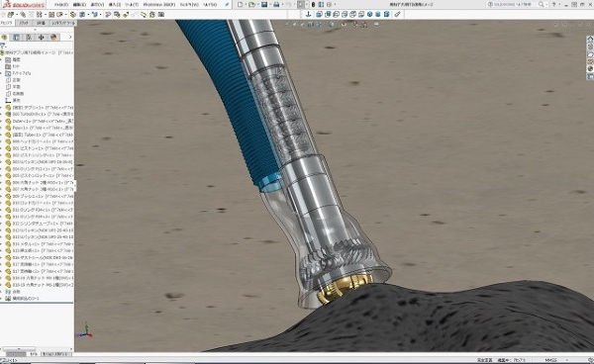Click the Normal To view orientation icon

[x=308, y=15]
